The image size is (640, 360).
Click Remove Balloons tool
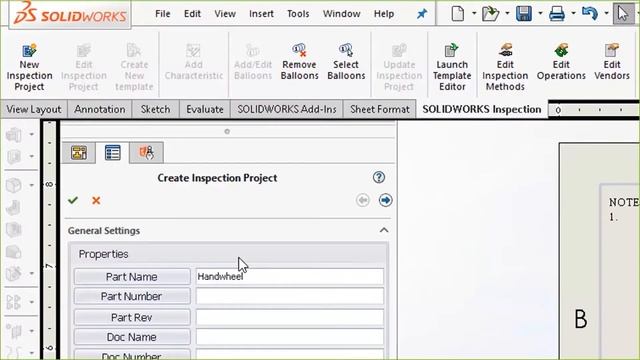coord(299,62)
